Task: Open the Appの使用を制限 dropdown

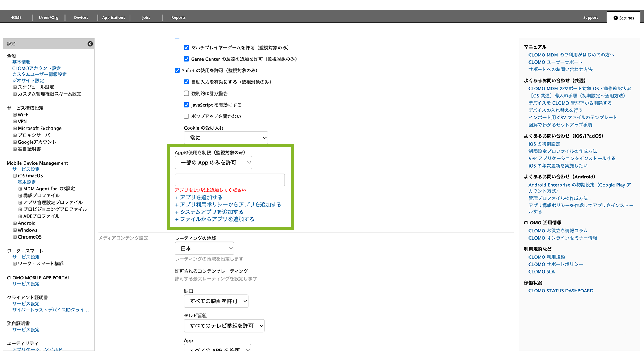Action: [213, 163]
